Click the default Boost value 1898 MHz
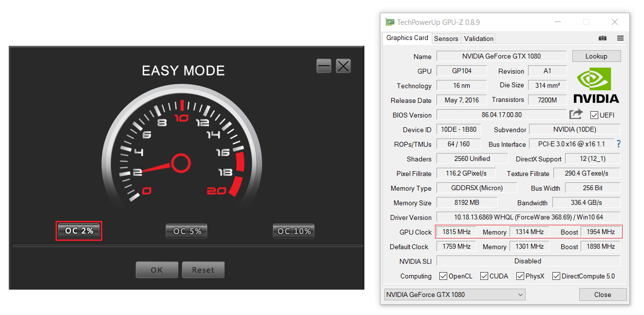Screen dimensions: 644x315 click(600, 246)
